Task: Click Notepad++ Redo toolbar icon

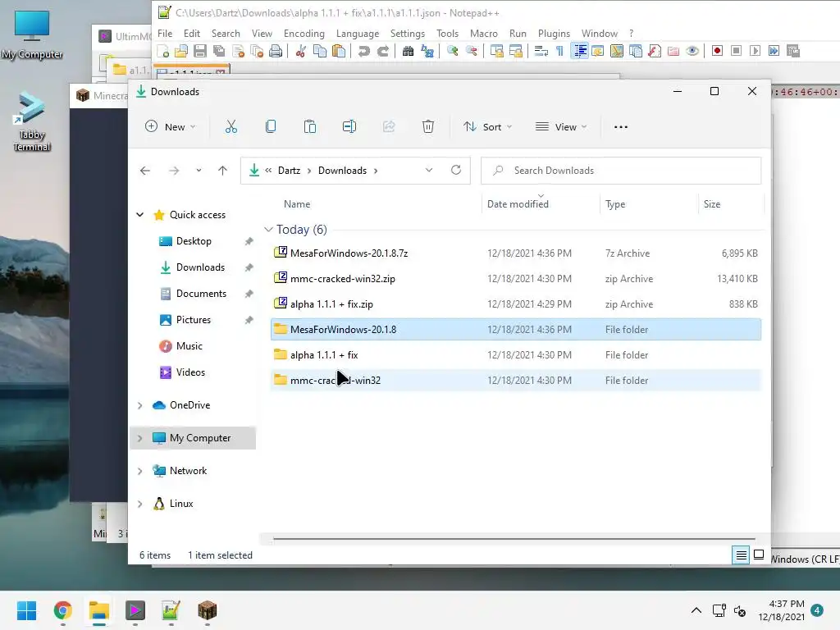Action: tap(382, 52)
